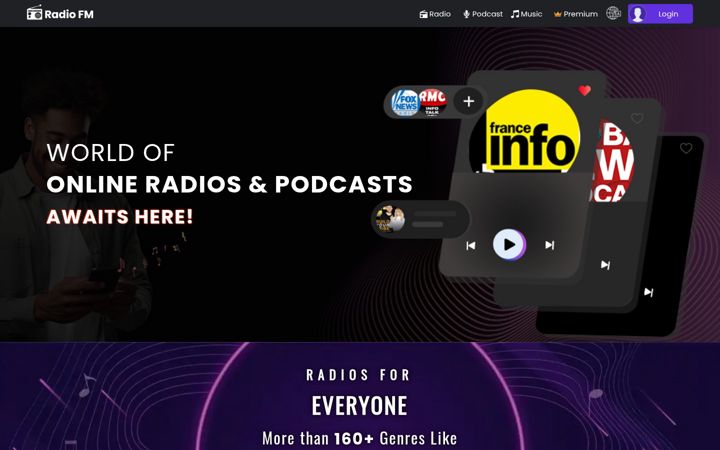The image size is (720, 450).
Task: Click the globe language icon
Action: (613, 13)
